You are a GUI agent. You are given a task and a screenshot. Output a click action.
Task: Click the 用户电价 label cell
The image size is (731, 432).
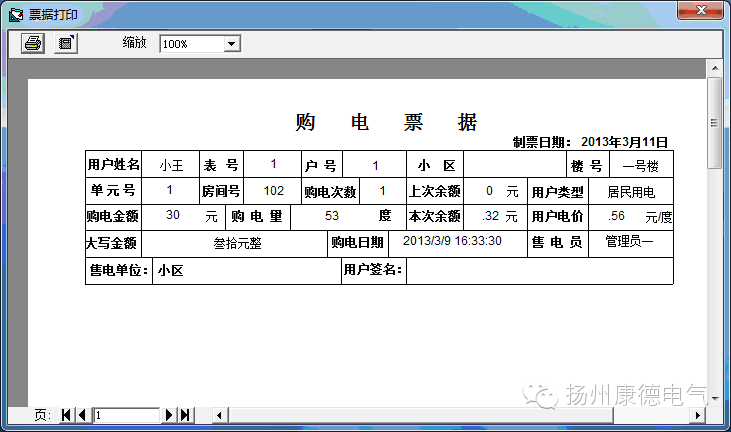pyautogui.click(x=558, y=216)
